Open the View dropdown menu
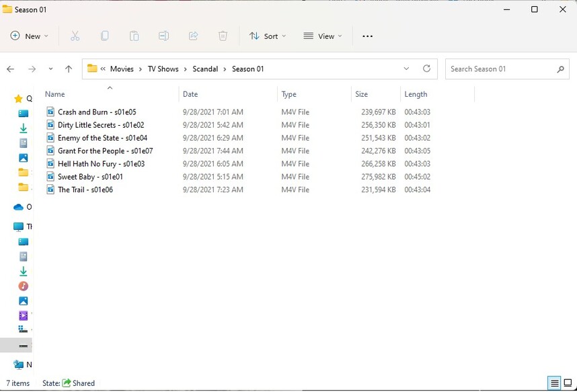 coord(323,36)
